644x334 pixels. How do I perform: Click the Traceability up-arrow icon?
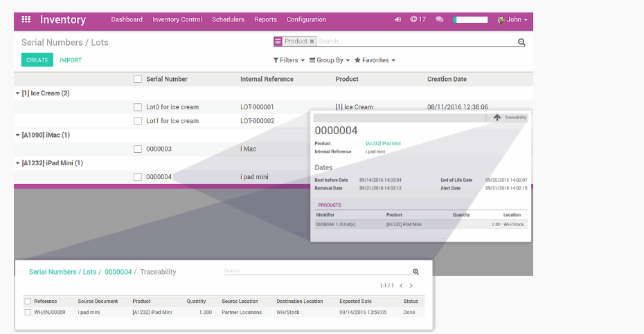click(497, 118)
